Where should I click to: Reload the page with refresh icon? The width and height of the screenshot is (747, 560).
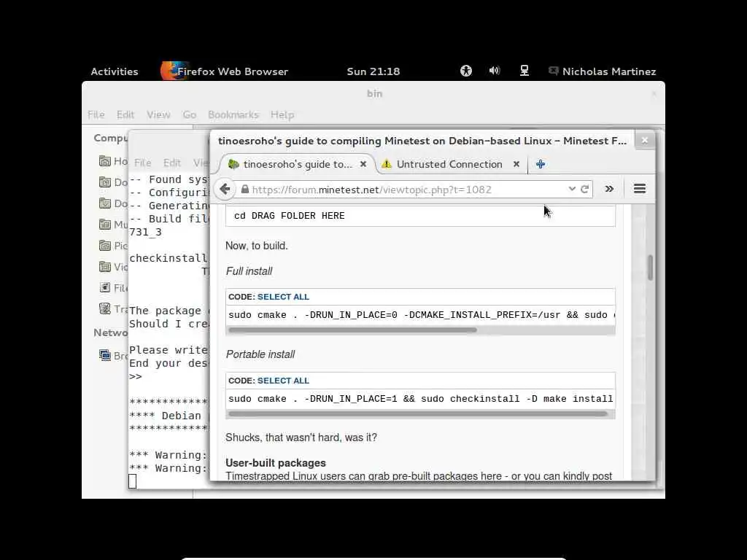point(585,189)
